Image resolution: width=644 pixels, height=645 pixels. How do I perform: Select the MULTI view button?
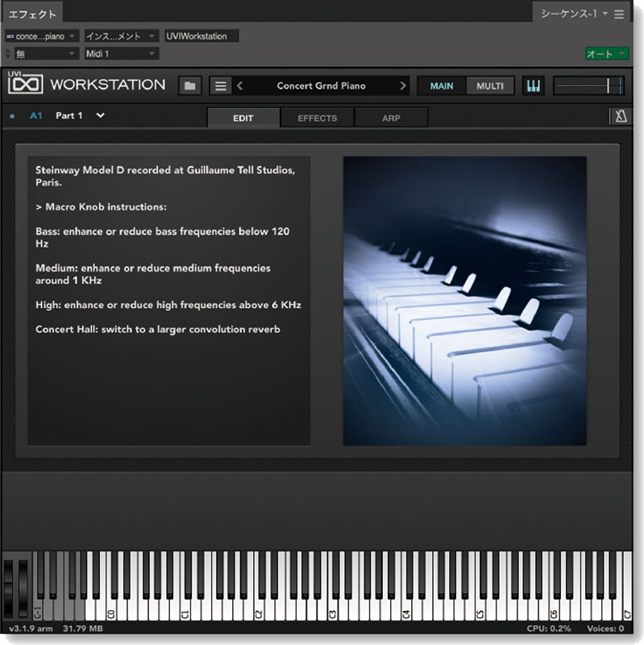pos(489,86)
